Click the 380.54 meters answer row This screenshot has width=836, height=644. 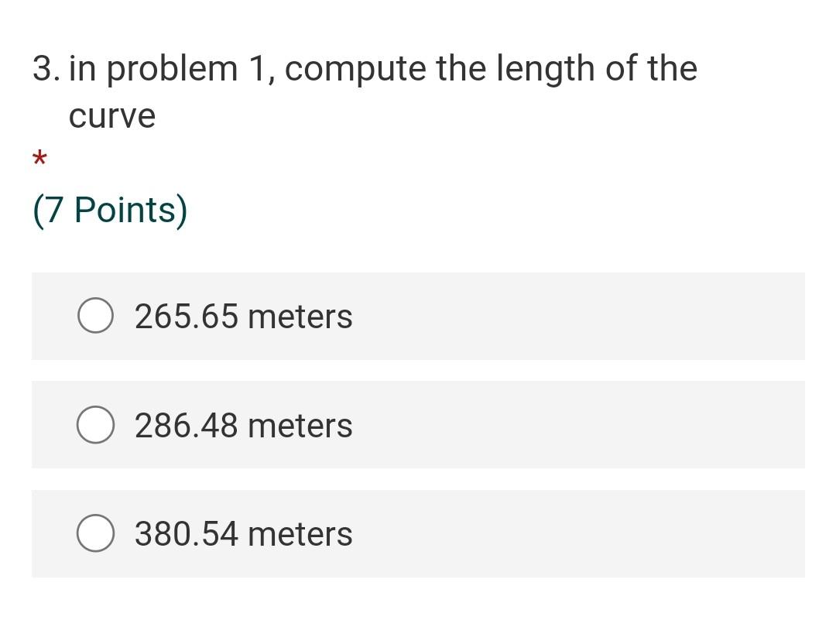[418, 533]
